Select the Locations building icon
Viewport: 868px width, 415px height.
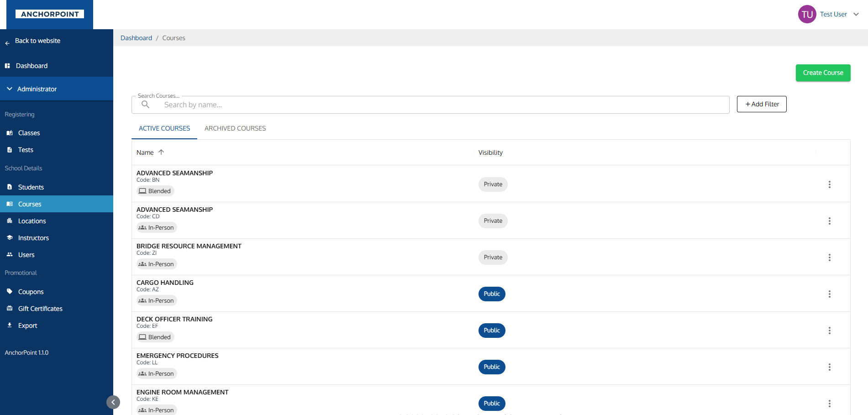[10, 221]
